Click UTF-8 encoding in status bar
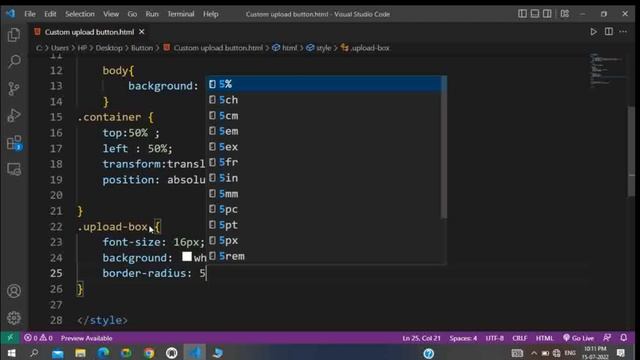This screenshot has height=360, width=640. pyautogui.click(x=494, y=338)
